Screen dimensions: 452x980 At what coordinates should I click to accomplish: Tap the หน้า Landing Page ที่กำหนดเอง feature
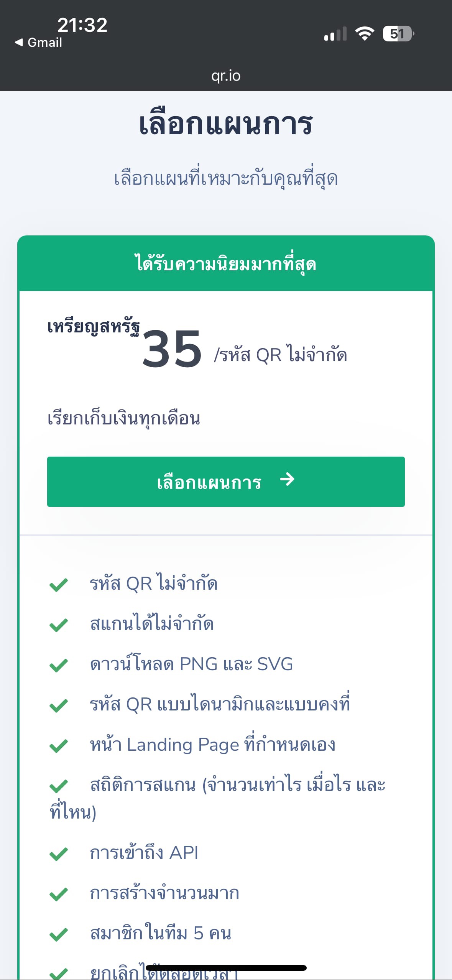[x=212, y=745]
